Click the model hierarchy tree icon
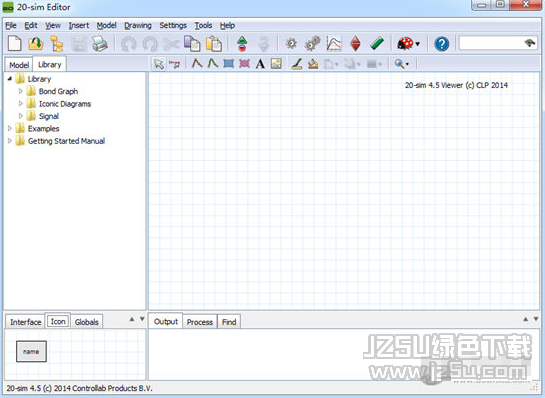This screenshot has height=398, width=545. (x=57, y=44)
